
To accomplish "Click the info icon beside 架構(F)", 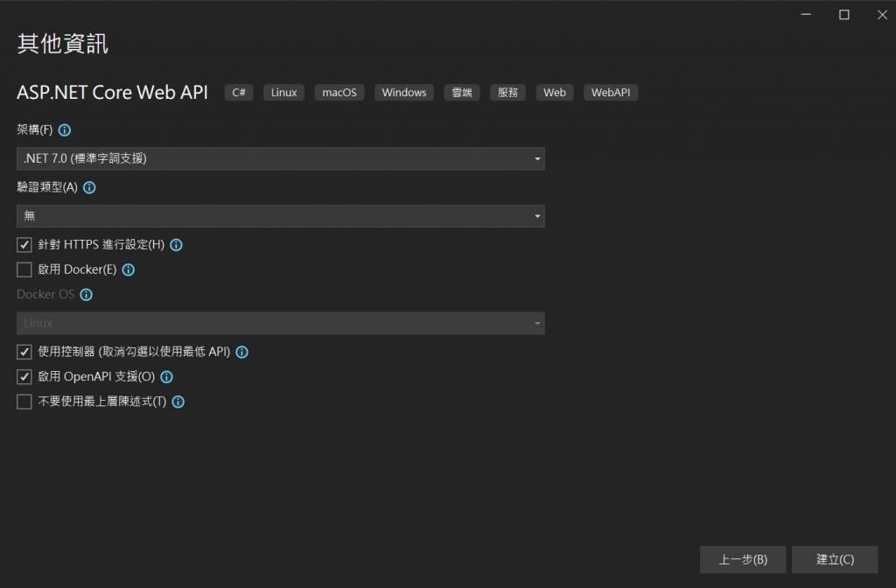I will [x=65, y=130].
